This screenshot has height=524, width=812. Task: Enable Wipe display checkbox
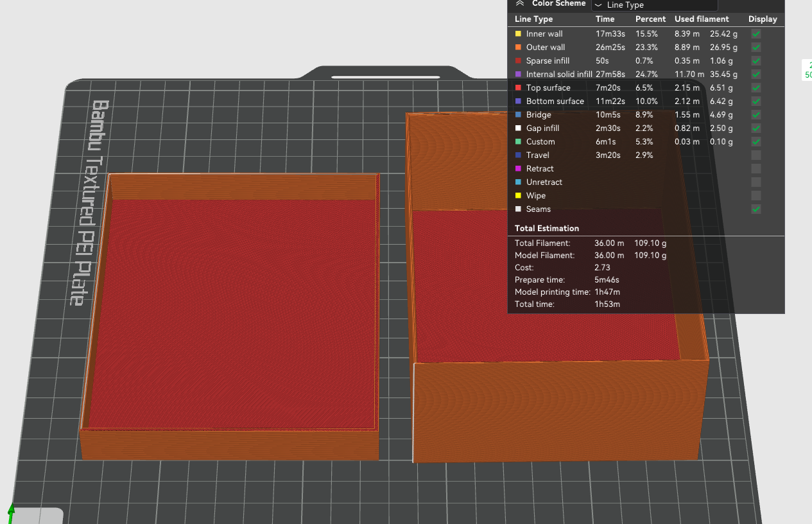tap(756, 195)
